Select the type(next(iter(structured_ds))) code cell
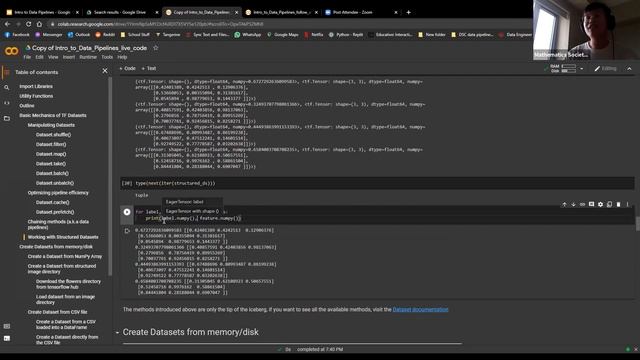Screen dimensions: 640x360 [x=378, y=183]
